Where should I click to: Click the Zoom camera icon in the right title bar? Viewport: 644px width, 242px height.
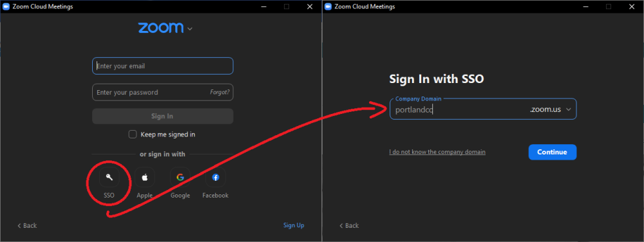click(328, 6)
